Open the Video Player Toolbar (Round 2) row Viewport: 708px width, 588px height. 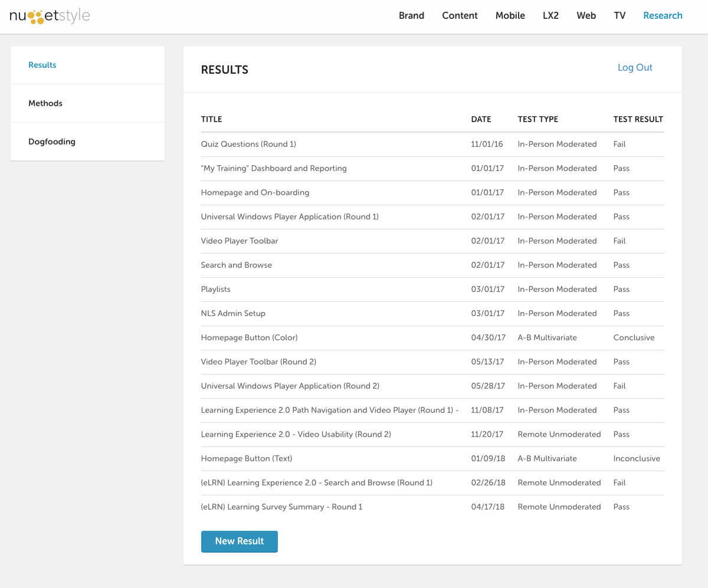258,362
